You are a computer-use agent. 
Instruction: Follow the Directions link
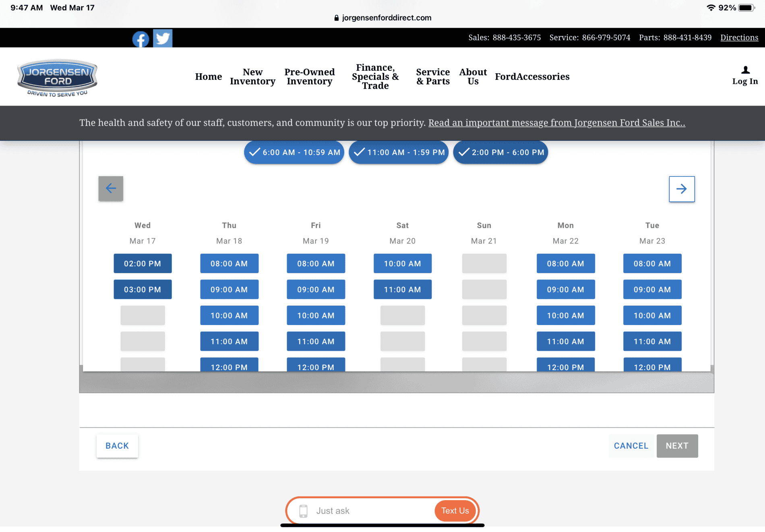pyautogui.click(x=739, y=37)
